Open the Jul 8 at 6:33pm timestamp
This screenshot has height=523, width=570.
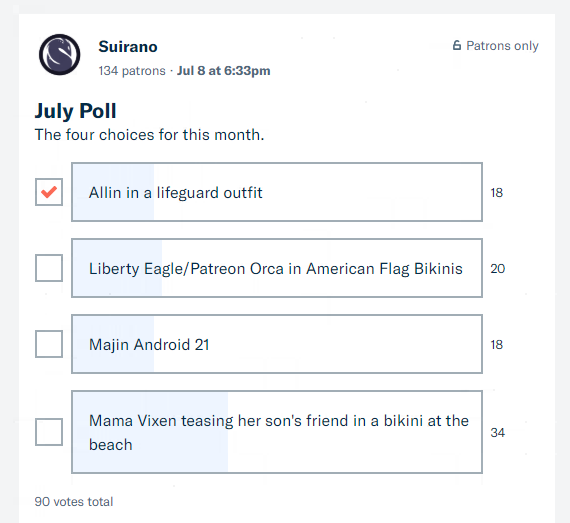click(224, 71)
